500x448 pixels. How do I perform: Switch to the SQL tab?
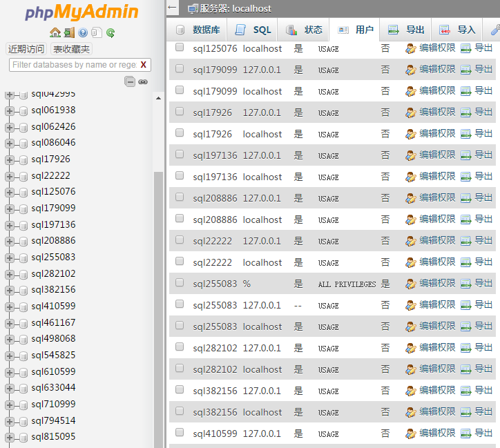coord(252,30)
